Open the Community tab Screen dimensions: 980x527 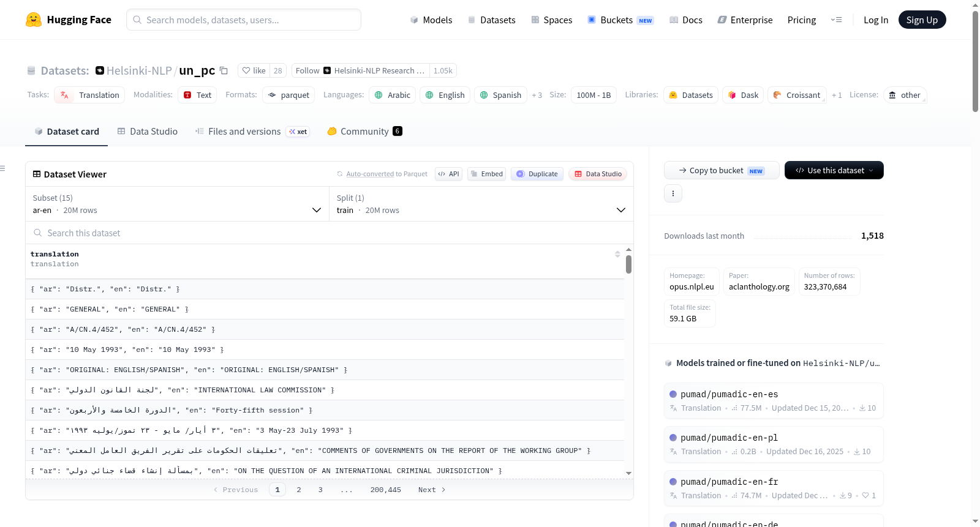365,132
